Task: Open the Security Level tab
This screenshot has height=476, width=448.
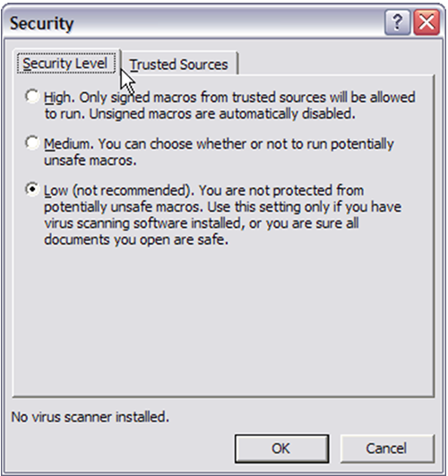Action: point(66,63)
